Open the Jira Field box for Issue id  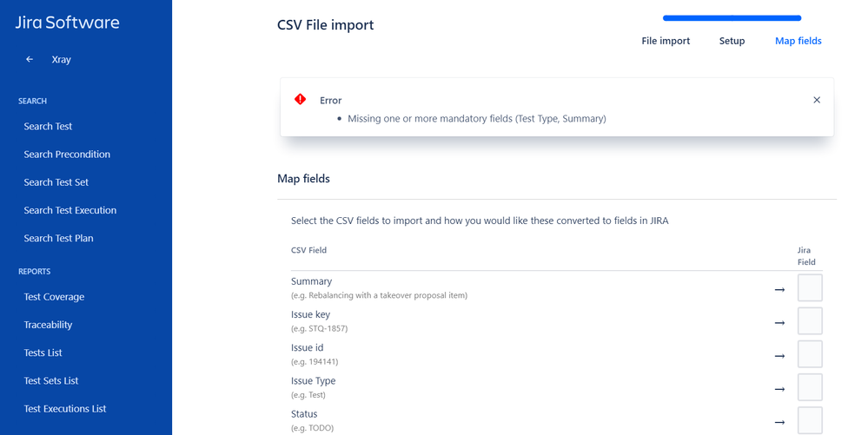point(810,354)
